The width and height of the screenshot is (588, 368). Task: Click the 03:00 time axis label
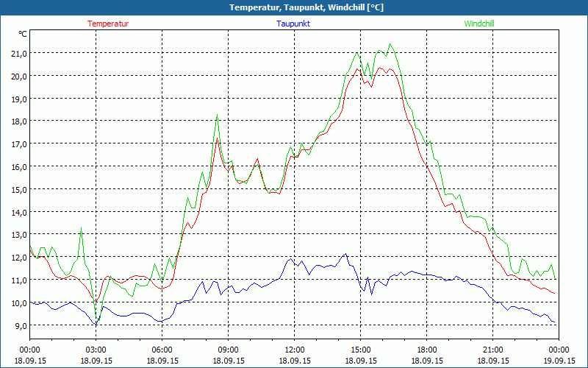(x=96, y=350)
